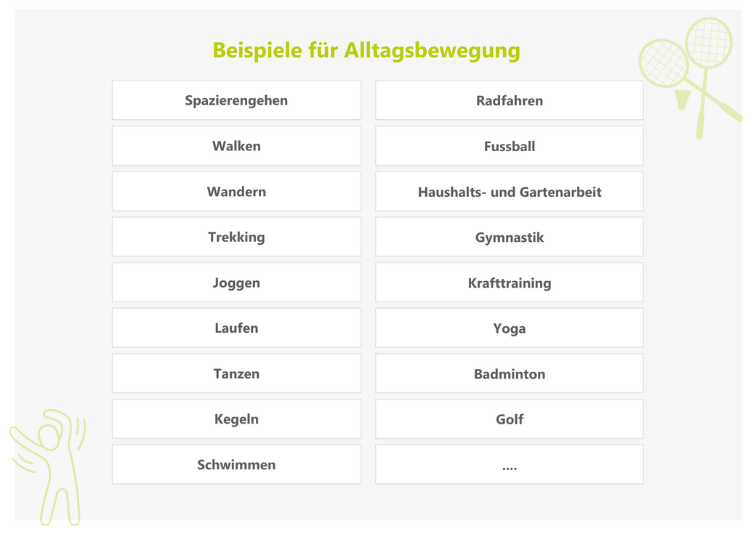This screenshot has width=756, height=534.
Task: Select Haushalts- und Gartenarbeit box
Action: [509, 192]
